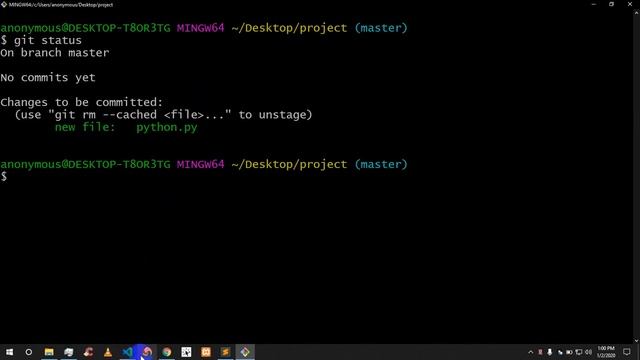
Task: Show hidden system tray icons
Action: (x=530, y=352)
